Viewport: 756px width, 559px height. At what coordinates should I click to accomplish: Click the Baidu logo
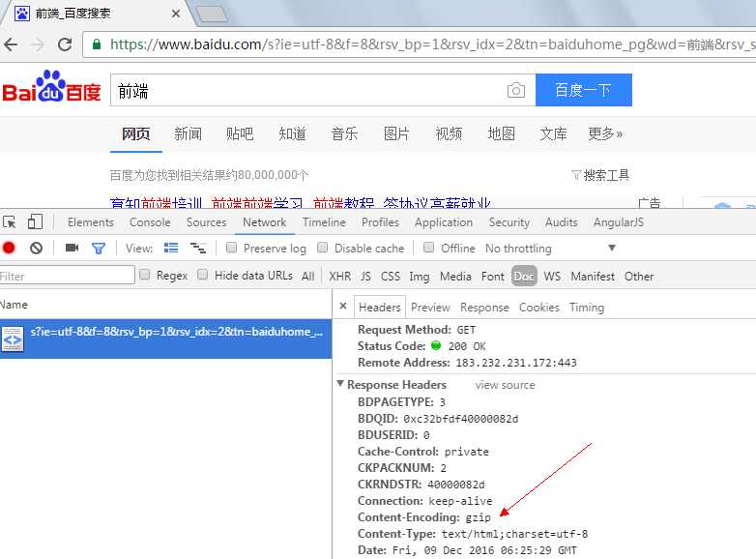click(x=51, y=87)
